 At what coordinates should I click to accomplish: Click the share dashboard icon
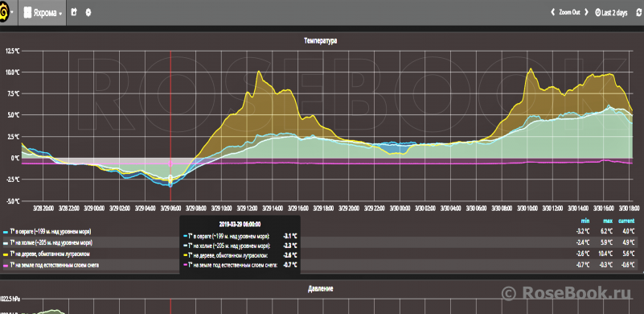[x=74, y=12]
